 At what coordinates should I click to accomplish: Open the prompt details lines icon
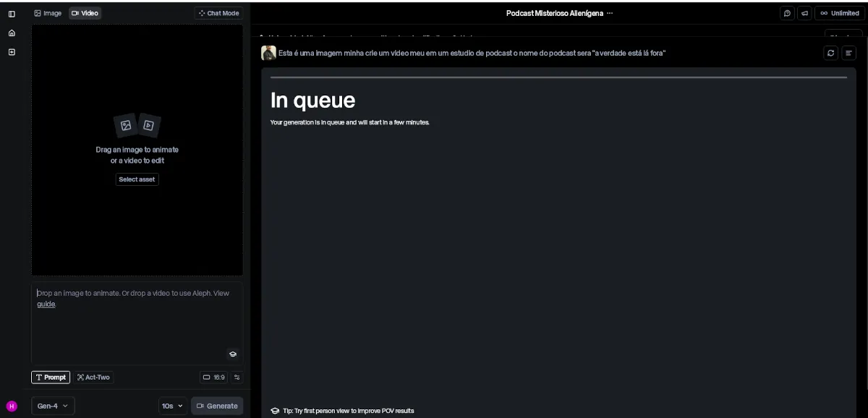[x=848, y=53]
